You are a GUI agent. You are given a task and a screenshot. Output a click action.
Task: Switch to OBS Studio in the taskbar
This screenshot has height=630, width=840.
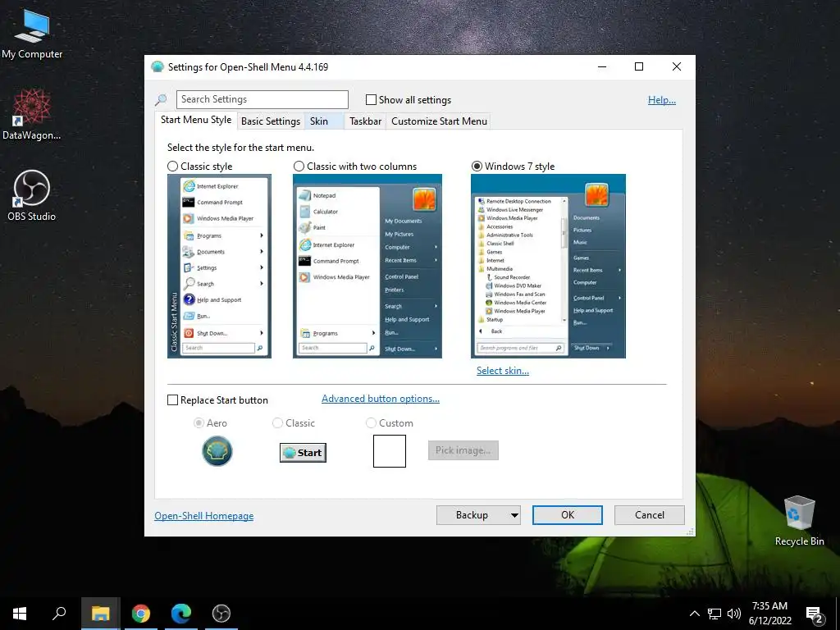coord(221,614)
